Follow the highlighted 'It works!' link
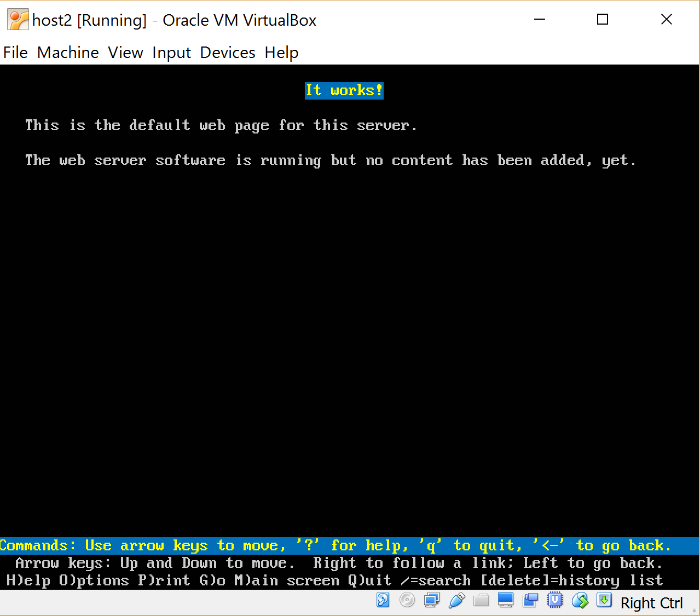700x616 pixels. coord(344,90)
